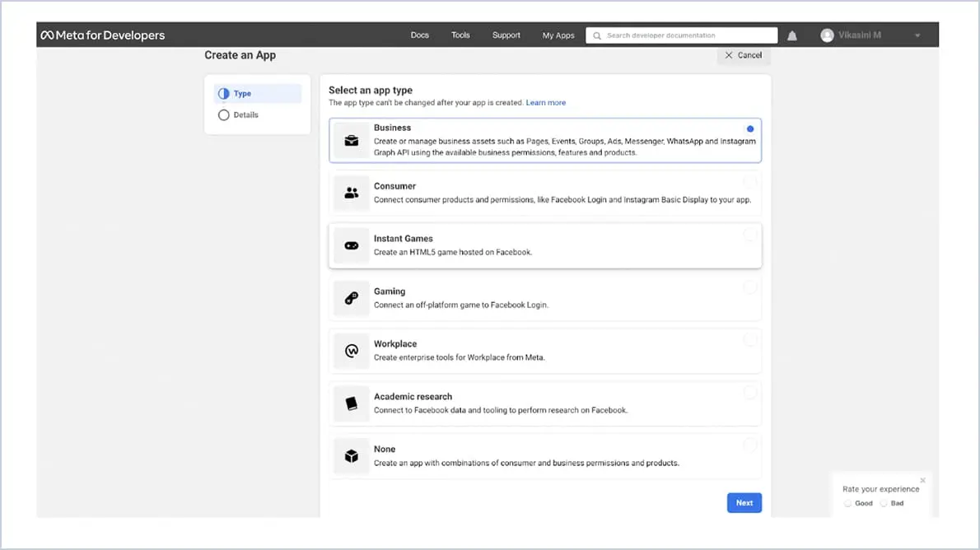The width and height of the screenshot is (980, 550).
Task: Open the Support menu
Action: point(506,35)
